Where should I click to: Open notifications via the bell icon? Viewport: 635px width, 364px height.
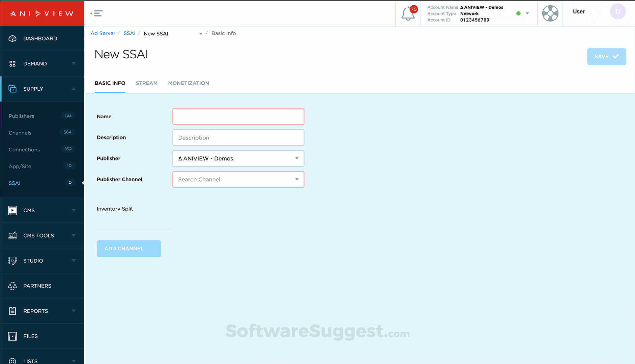point(408,13)
